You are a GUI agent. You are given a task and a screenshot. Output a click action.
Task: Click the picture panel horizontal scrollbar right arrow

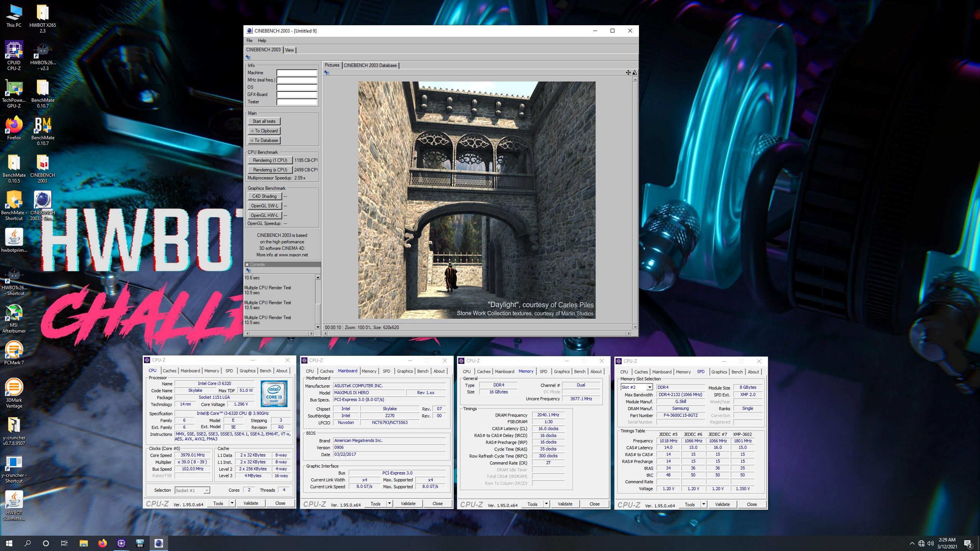click(x=629, y=334)
